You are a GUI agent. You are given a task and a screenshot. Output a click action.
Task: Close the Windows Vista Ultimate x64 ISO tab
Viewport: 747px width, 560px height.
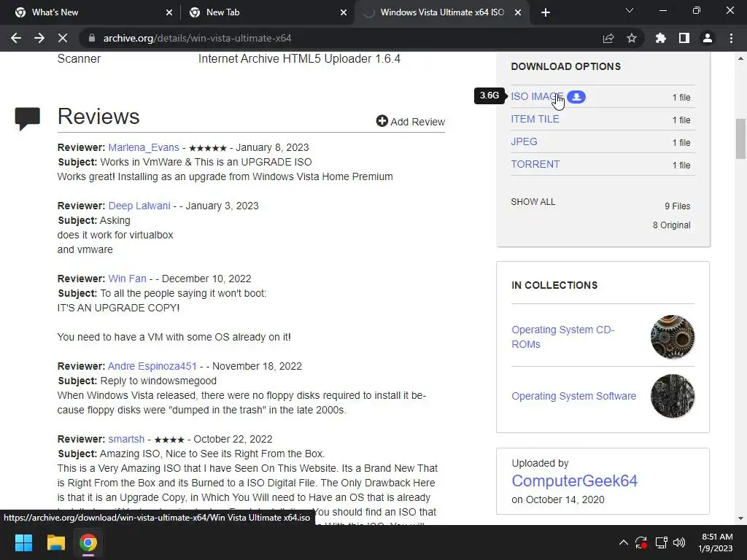(x=518, y=12)
